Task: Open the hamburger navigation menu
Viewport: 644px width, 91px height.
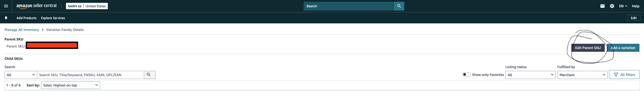Action: pyautogui.click(x=6, y=6)
